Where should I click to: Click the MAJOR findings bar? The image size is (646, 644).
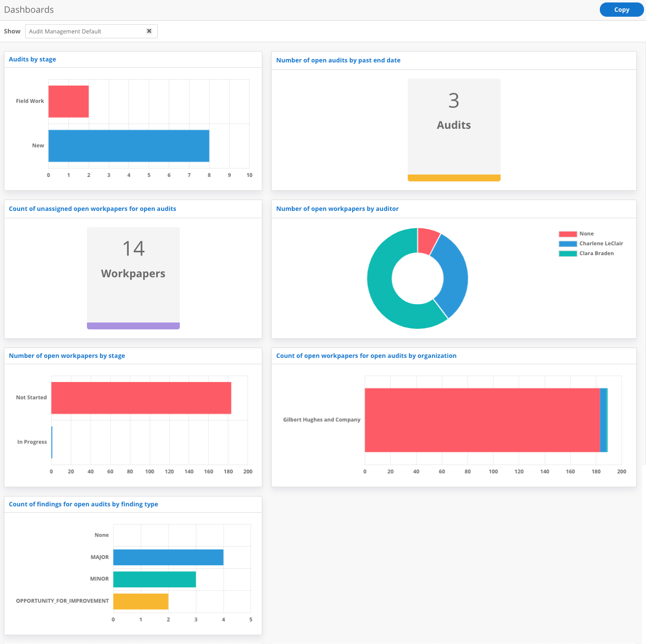[167, 557]
